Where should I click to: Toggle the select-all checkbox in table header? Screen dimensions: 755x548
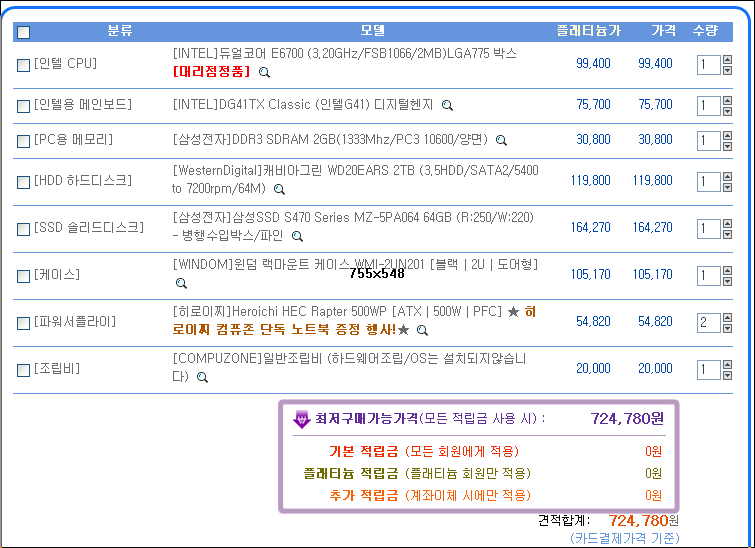[x=24, y=32]
